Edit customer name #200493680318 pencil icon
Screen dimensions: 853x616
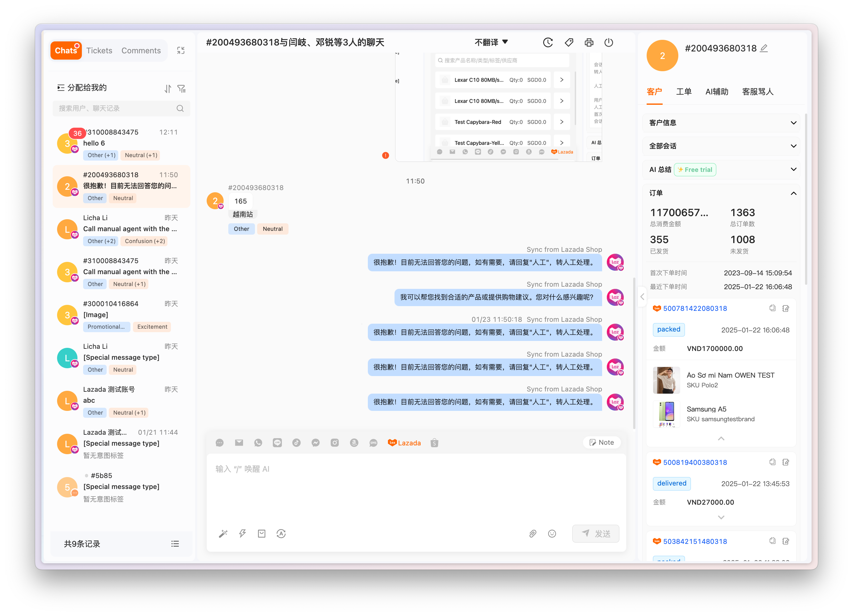coord(764,48)
